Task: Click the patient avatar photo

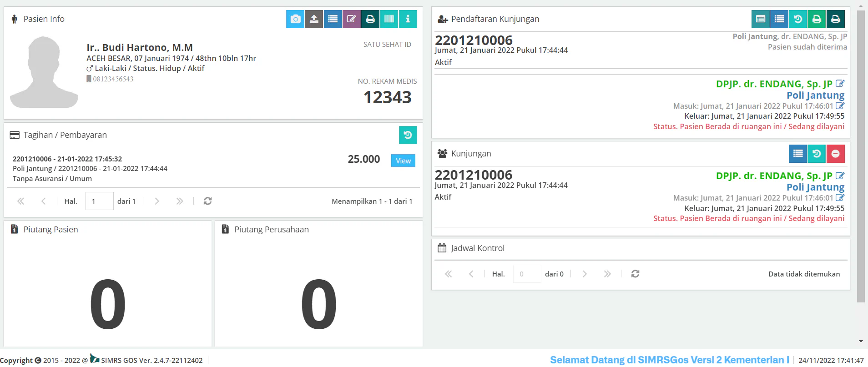Action: tap(44, 72)
